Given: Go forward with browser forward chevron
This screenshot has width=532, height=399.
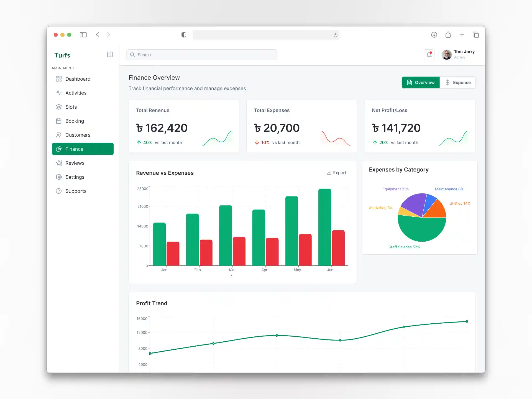Looking at the screenshot, I should click(x=109, y=35).
